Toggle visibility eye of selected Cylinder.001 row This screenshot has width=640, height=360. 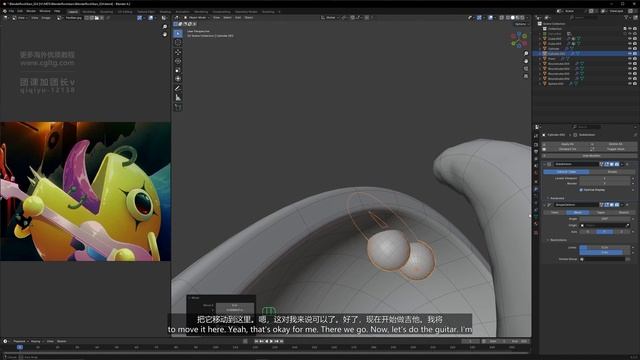[630, 53]
